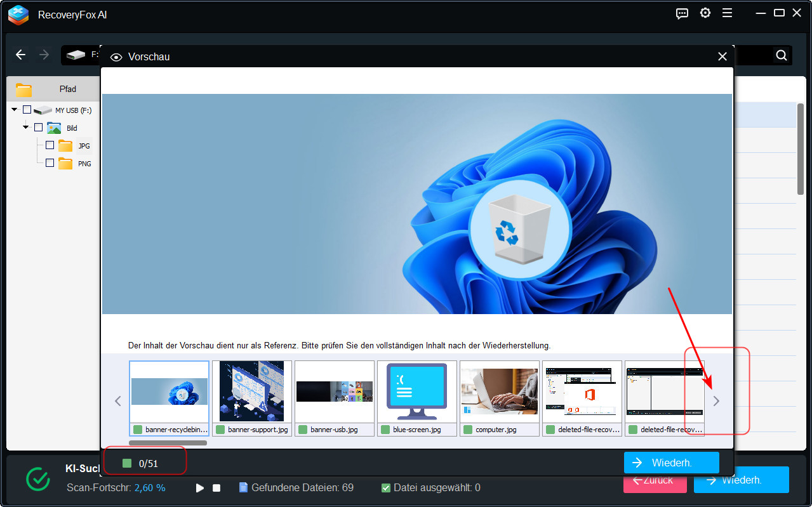The height and width of the screenshot is (507, 812).
Task: Click the scan progress value '2,60 %'
Action: (x=150, y=488)
